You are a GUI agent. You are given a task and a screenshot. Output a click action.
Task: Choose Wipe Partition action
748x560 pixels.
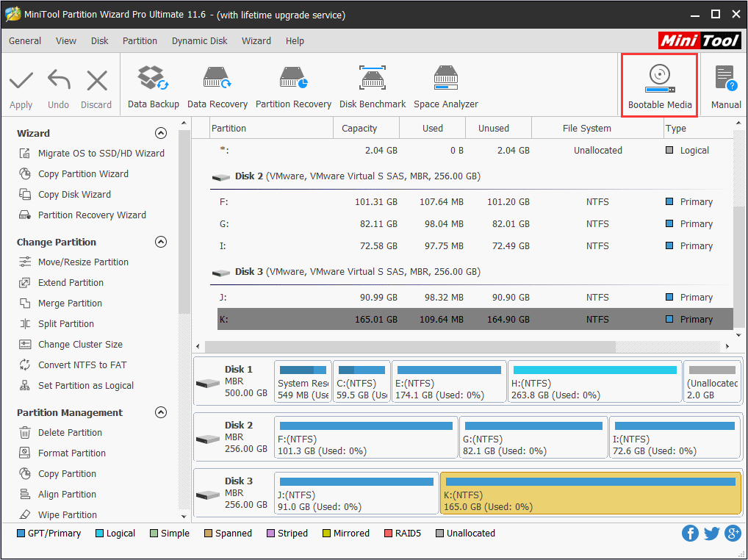(58, 514)
